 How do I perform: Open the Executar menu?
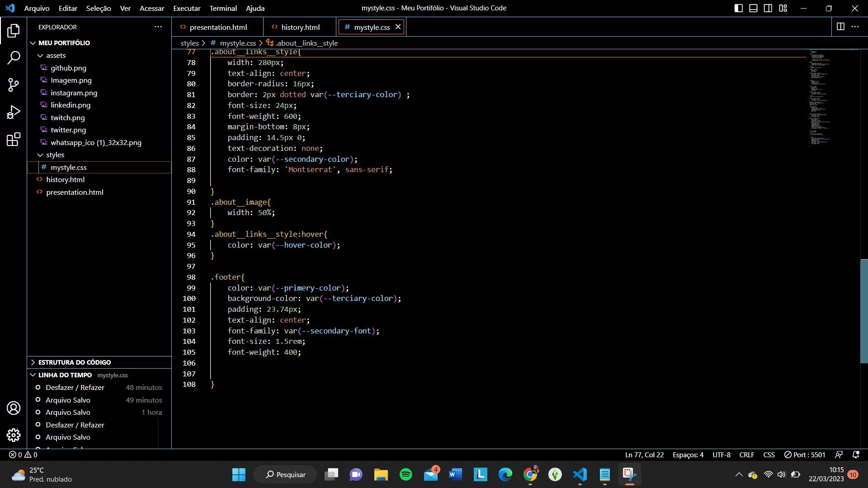click(187, 8)
